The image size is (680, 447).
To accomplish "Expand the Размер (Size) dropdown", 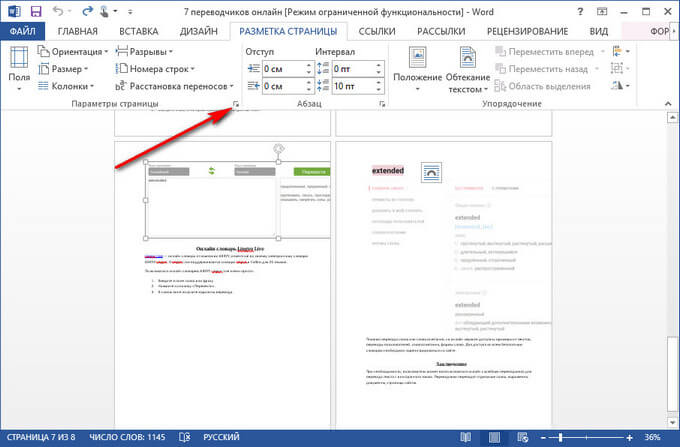I will coord(64,69).
